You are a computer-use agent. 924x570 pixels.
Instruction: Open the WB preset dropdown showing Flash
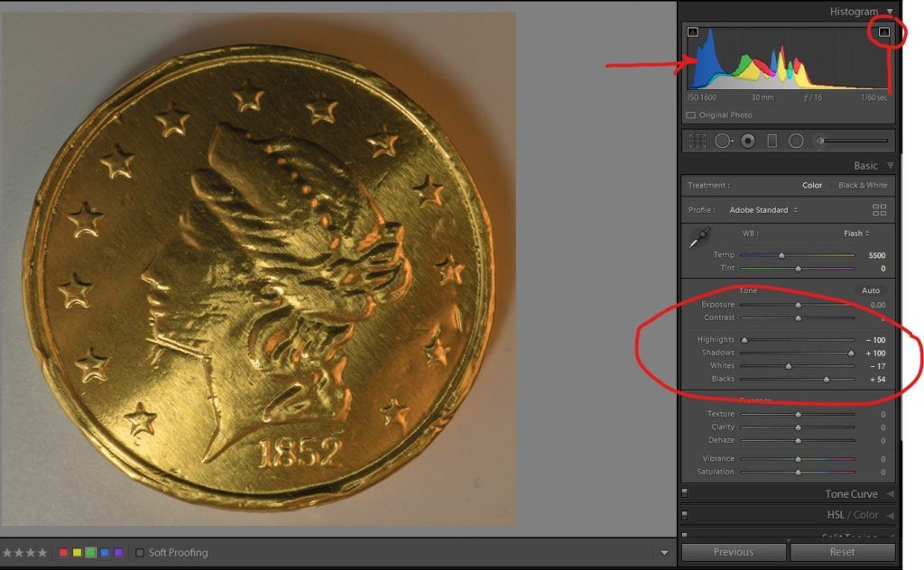pyautogui.click(x=855, y=234)
